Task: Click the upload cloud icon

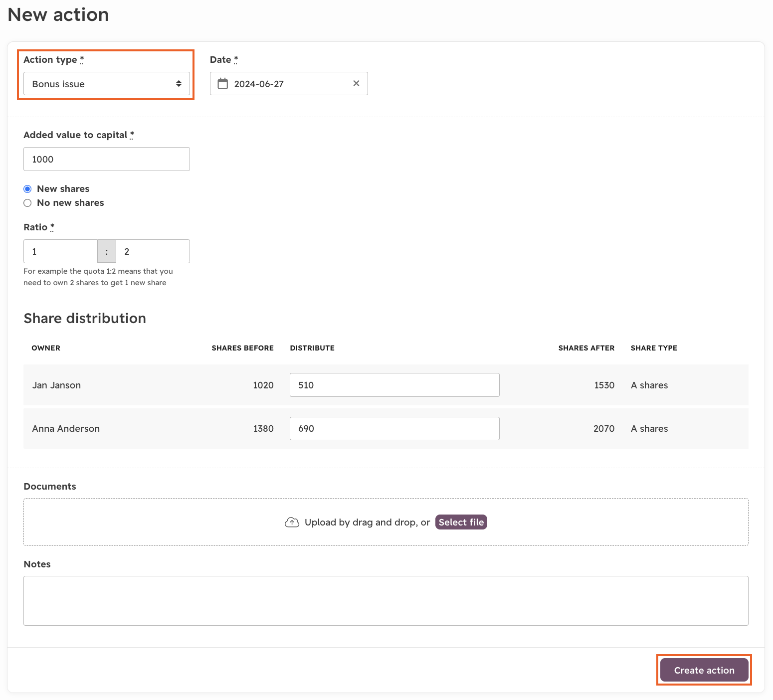Action: (x=292, y=522)
